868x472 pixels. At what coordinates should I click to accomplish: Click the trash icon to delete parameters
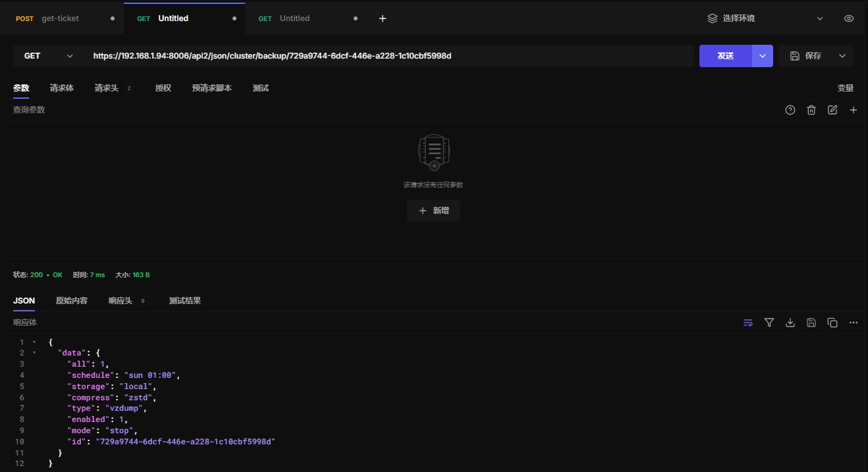click(811, 110)
